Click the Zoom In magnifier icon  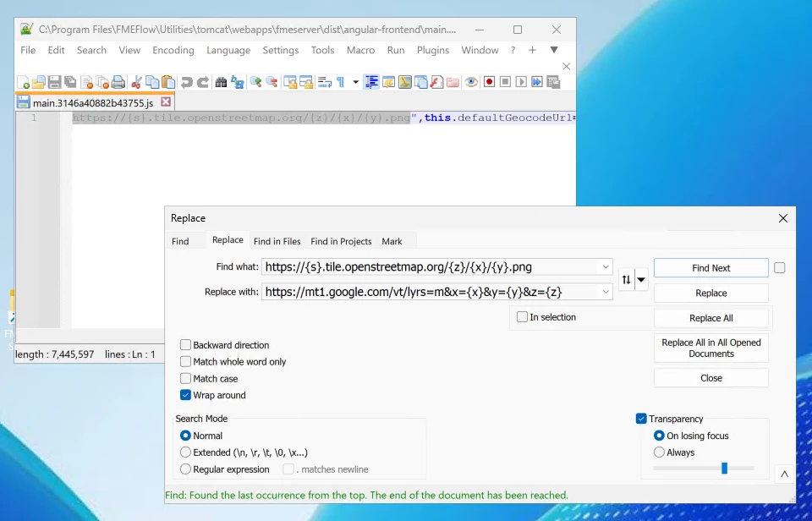[x=255, y=82]
